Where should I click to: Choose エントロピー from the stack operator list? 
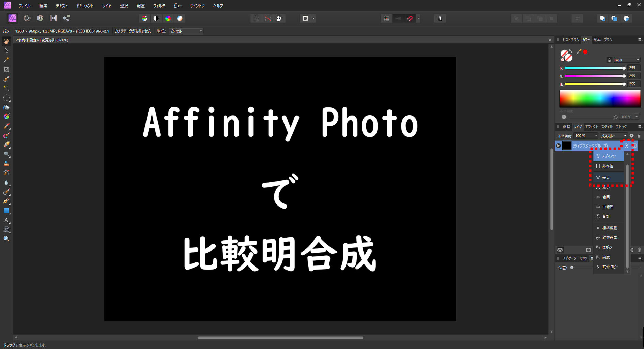point(609,267)
